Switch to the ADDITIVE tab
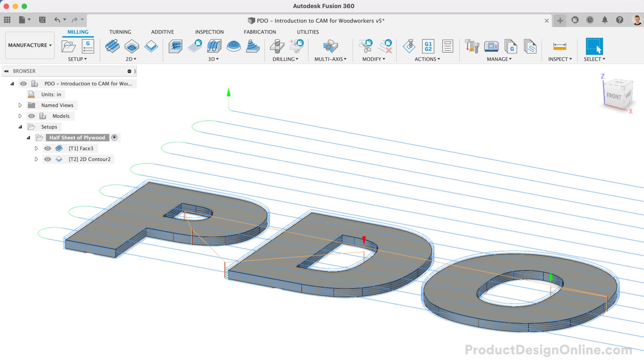The width and height of the screenshot is (644, 362). pos(162,32)
